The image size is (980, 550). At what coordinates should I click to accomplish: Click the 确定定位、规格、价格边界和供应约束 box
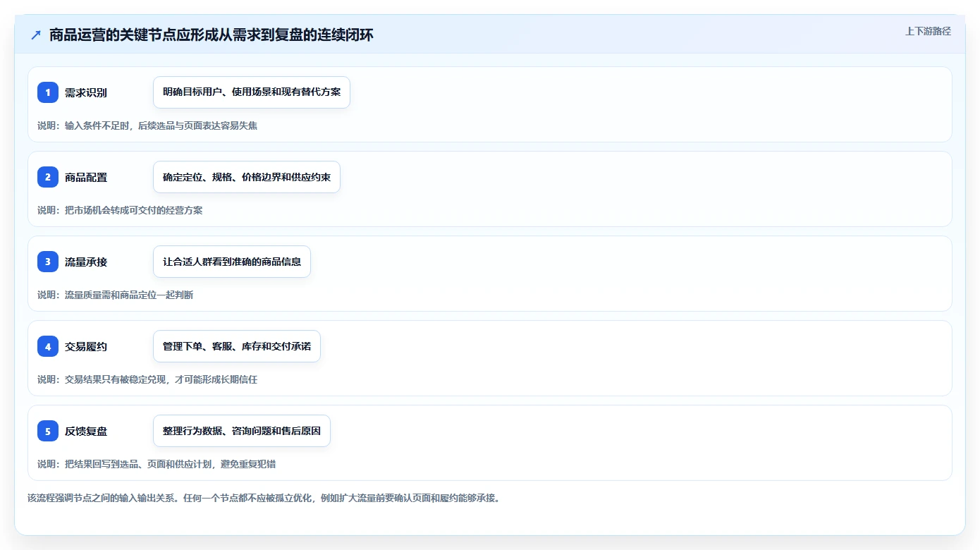point(247,177)
